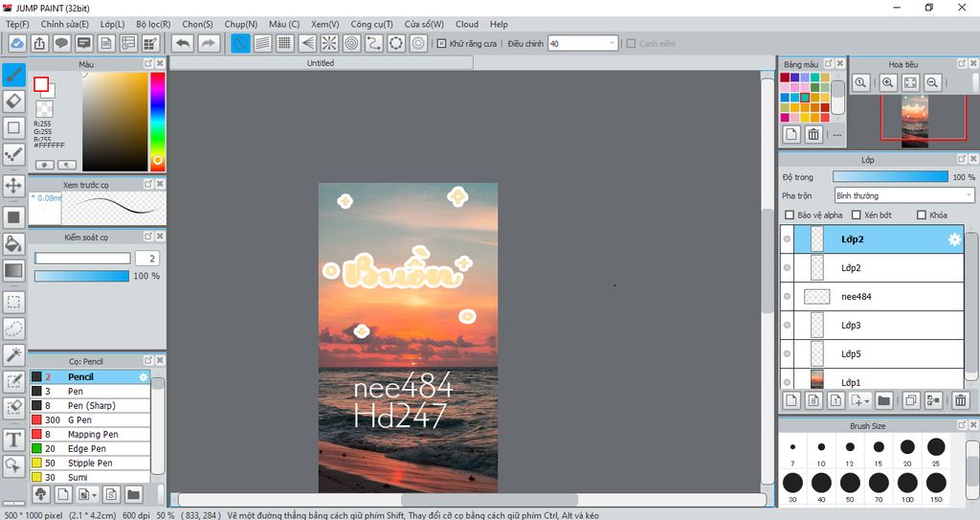Screen dimensions: 980x520
Task: Enable Xén bớt checkbox
Action: (x=857, y=215)
